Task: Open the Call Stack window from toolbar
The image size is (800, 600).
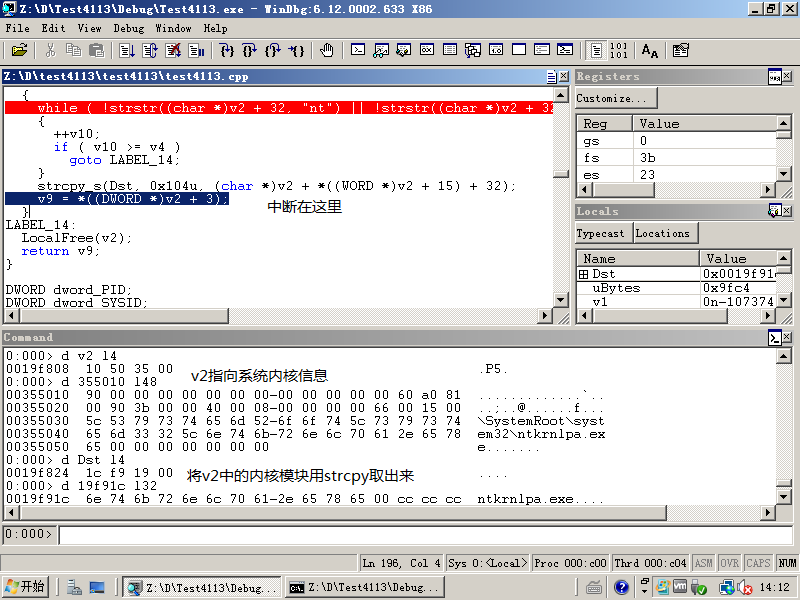Action: pos(473,50)
